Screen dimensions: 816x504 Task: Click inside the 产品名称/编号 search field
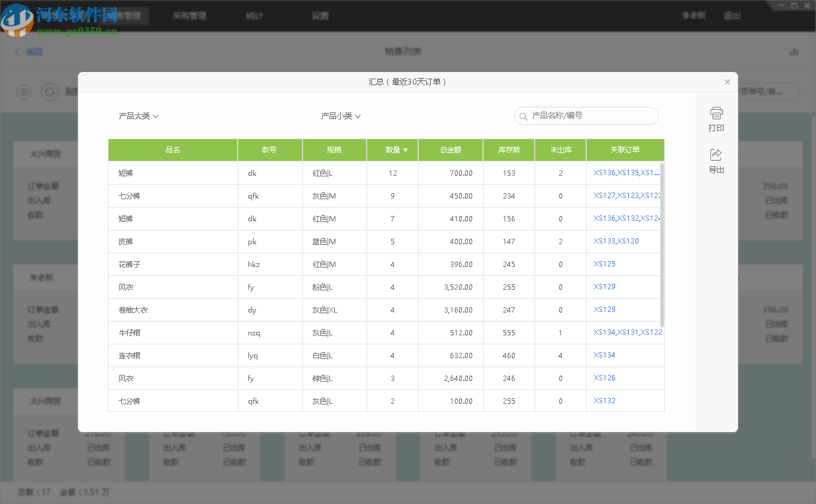click(586, 115)
